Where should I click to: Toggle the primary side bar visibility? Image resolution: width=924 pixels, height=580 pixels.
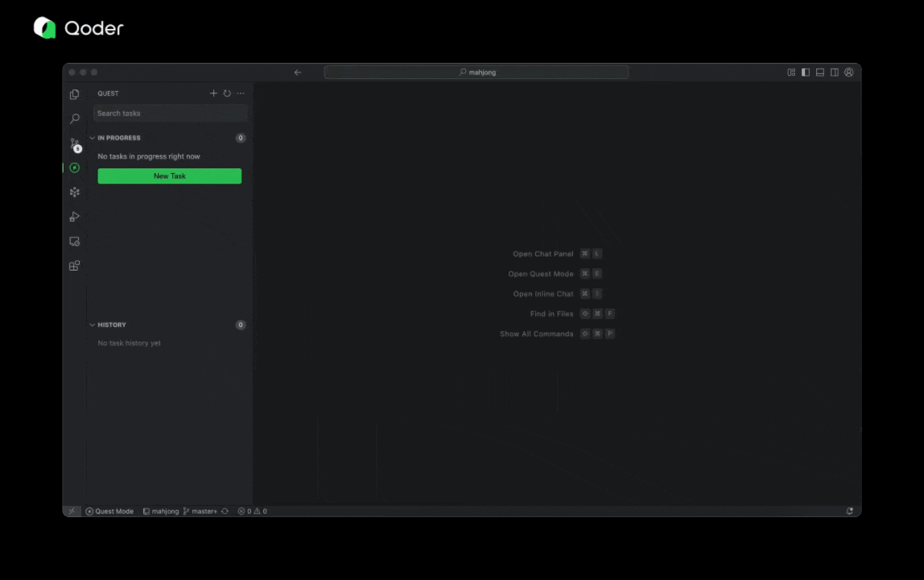coord(806,72)
